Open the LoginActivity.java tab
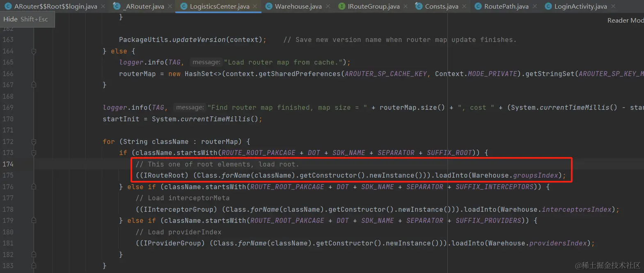644x273 pixels. click(x=580, y=6)
